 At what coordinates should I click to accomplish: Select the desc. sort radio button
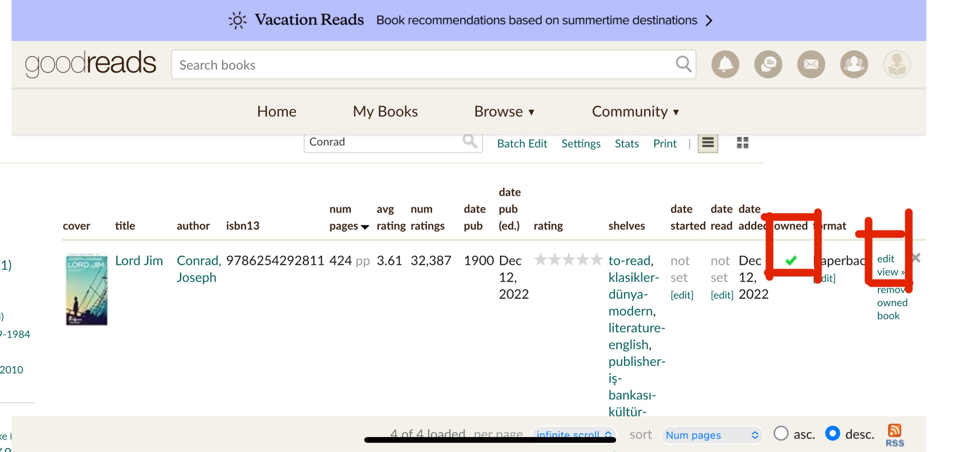(x=832, y=434)
